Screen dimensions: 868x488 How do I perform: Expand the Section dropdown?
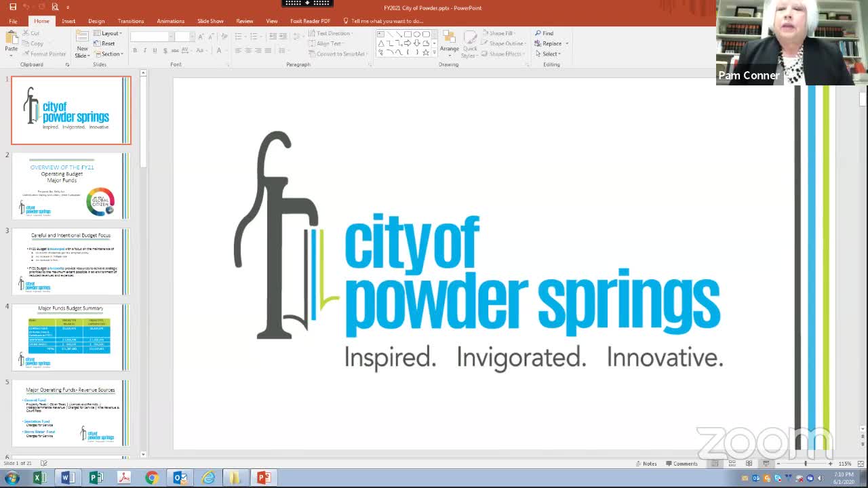click(111, 54)
